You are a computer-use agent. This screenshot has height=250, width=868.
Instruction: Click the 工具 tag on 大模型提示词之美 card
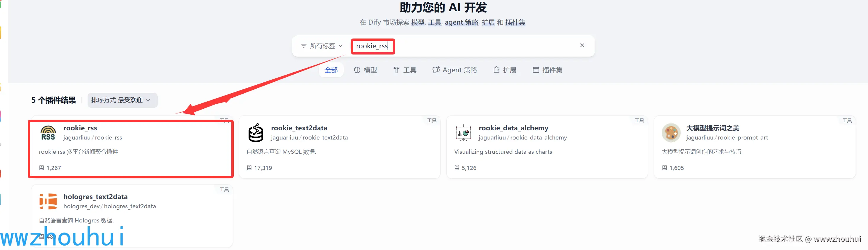(847, 121)
